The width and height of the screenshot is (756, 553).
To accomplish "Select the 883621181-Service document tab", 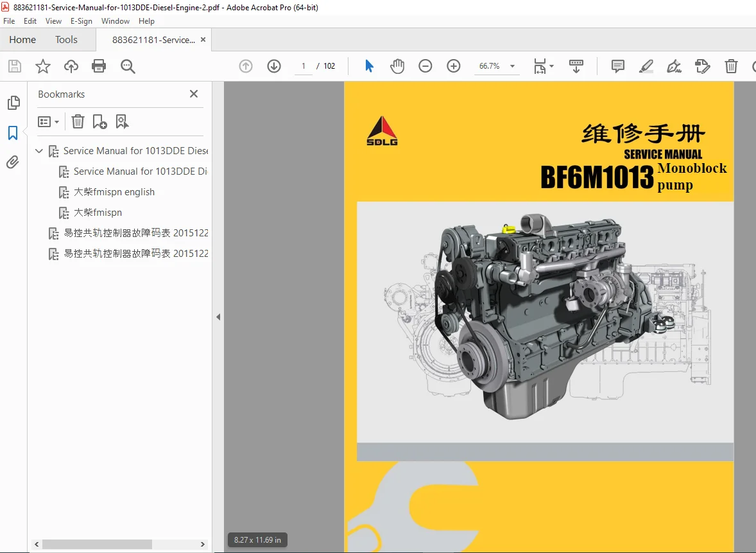I will click(154, 40).
